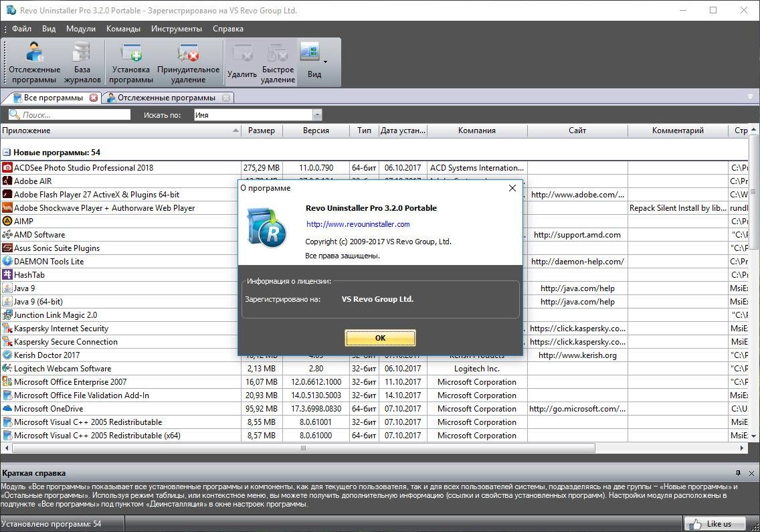Click the vertical scrollbar thumb
Viewport: 760px width, 532px height.
pos(753,191)
